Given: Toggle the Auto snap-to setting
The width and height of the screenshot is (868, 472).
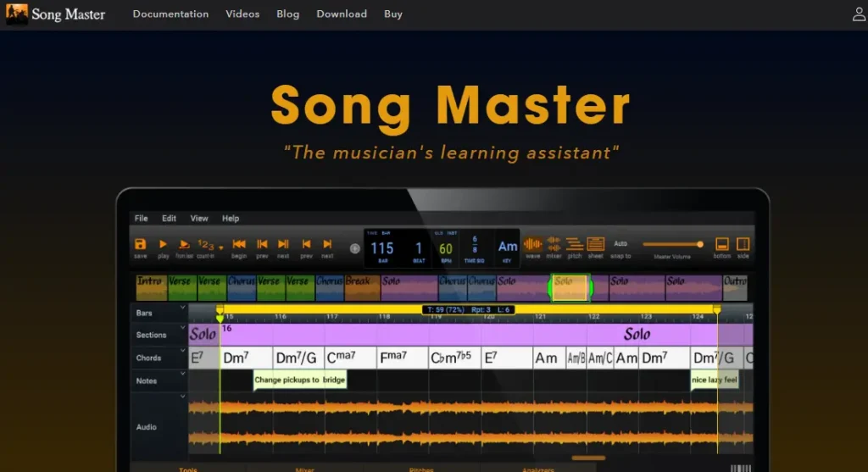Looking at the screenshot, I should pos(620,243).
